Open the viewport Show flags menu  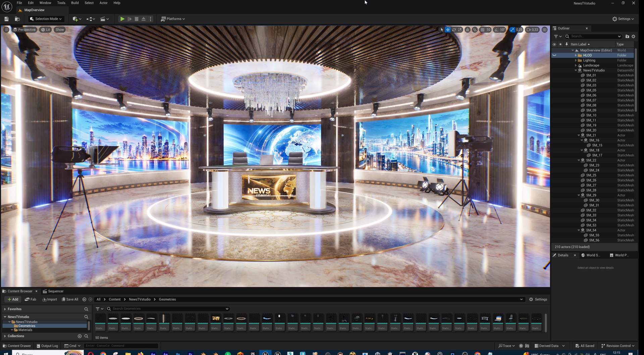pos(60,30)
